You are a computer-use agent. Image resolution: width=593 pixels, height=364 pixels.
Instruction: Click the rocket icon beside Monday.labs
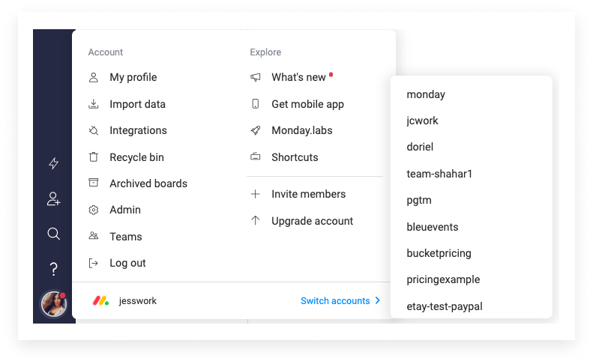(x=256, y=130)
